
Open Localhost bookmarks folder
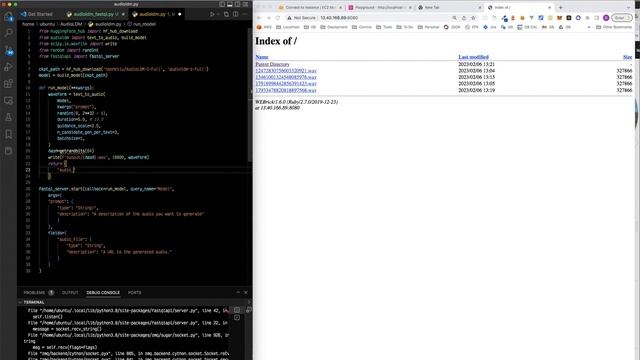click(x=288, y=27)
